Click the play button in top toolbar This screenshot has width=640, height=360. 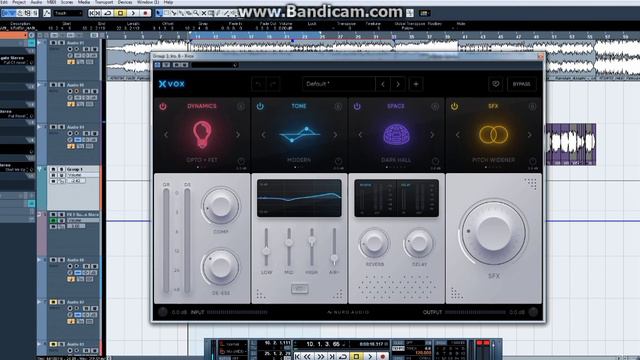pos(133,13)
